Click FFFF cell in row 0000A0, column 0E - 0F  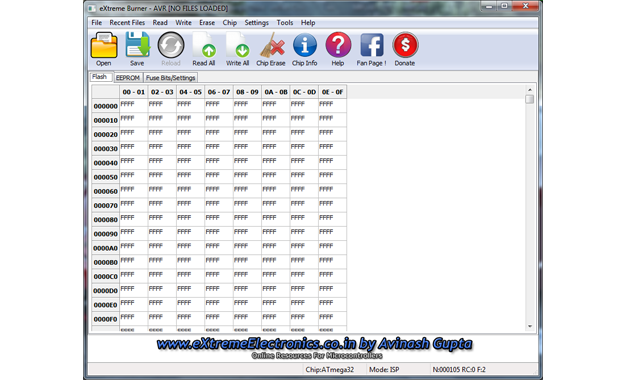point(333,248)
